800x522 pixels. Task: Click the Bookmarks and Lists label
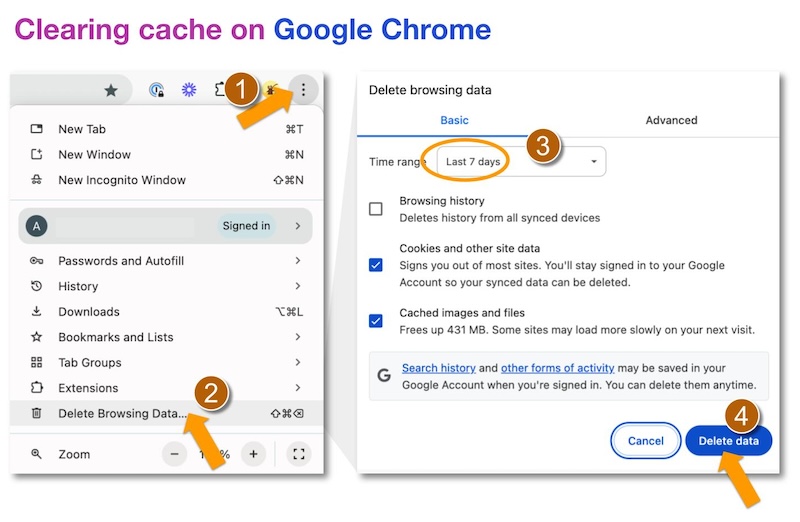pyautogui.click(x=116, y=337)
